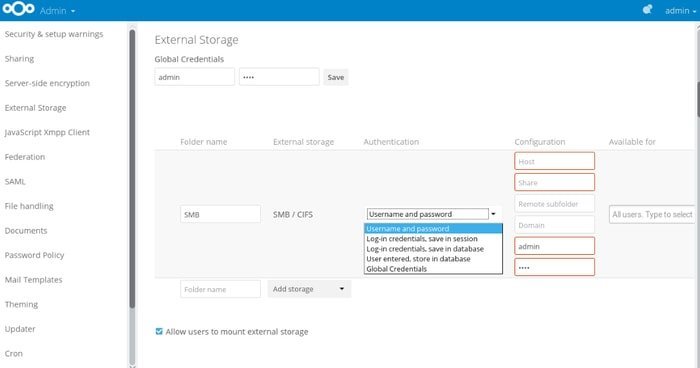
Task: Click the 'All users. Type to select' field
Action: tap(652, 214)
